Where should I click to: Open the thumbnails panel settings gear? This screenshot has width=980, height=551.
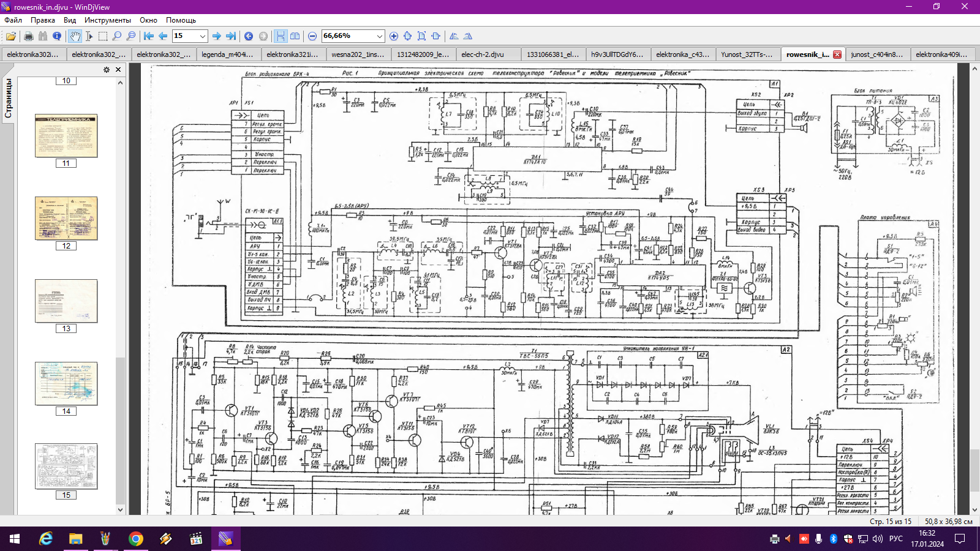click(107, 70)
